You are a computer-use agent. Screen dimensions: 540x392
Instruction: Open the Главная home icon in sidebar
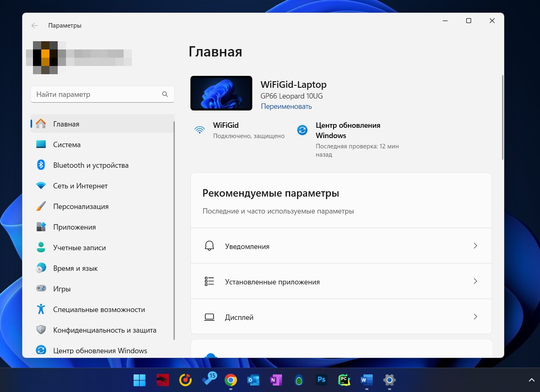point(41,124)
